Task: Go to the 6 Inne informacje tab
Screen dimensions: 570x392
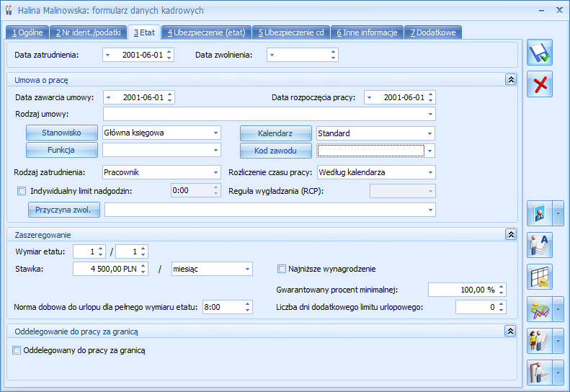Action: [368, 32]
